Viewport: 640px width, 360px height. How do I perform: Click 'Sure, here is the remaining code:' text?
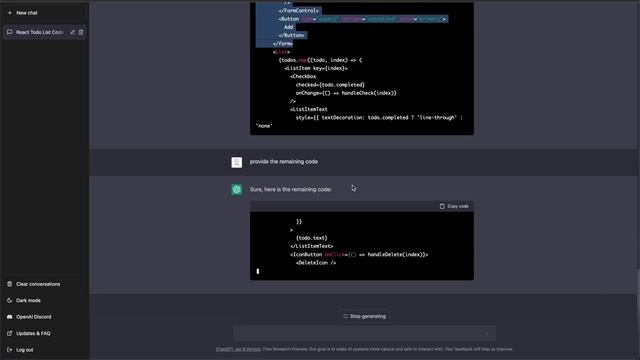(291, 189)
